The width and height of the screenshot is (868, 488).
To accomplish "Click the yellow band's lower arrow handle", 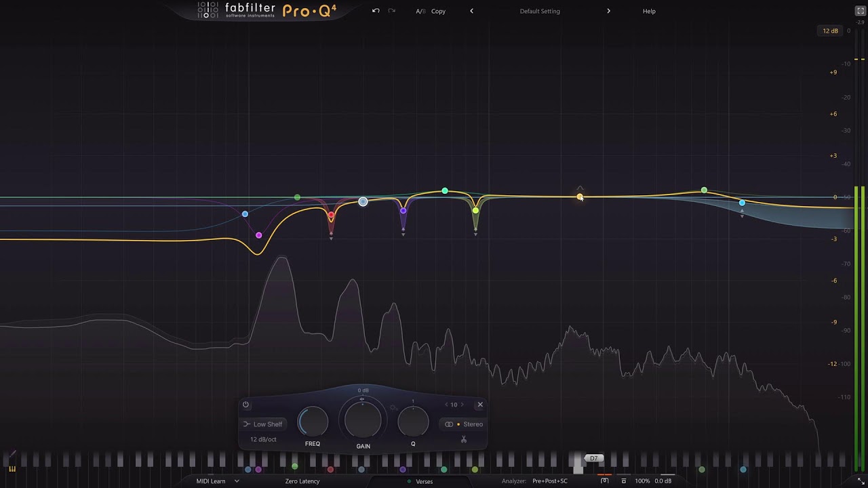I will tap(475, 233).
